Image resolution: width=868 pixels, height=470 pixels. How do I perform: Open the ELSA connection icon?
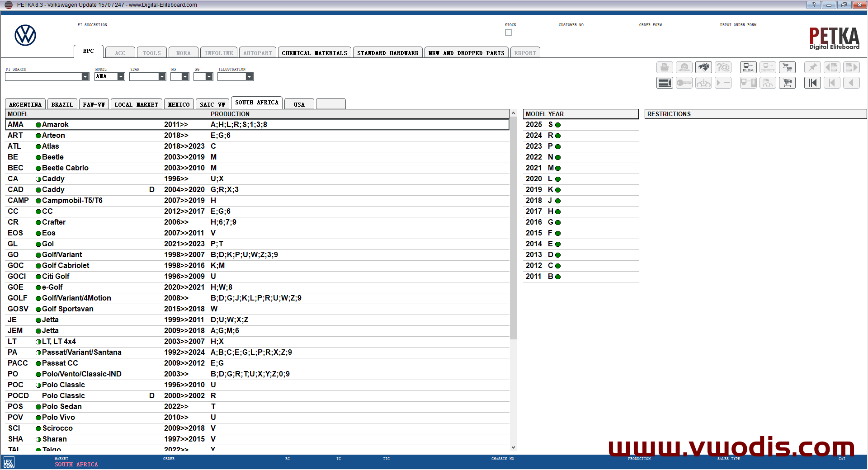click(748, 68)
